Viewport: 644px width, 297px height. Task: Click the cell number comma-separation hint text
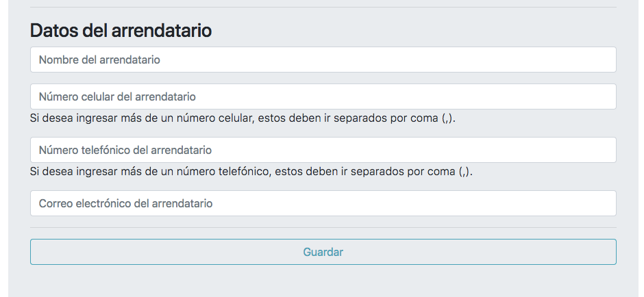click(243, 118)
